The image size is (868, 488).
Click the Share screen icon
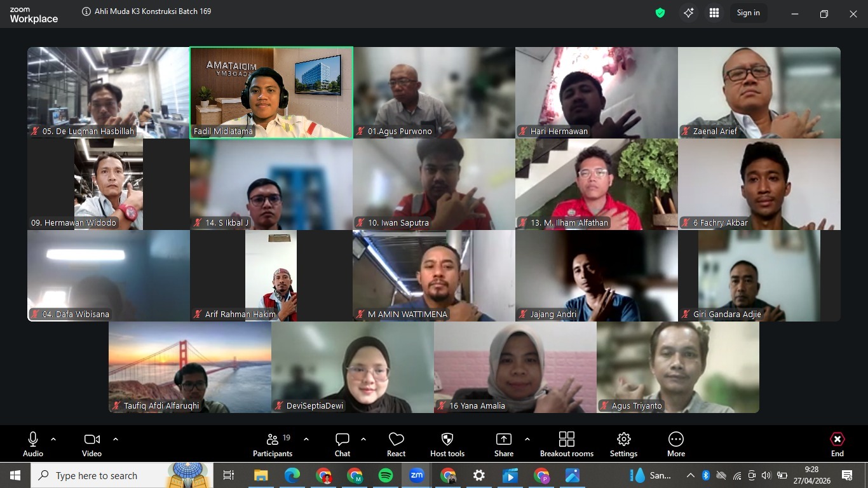(x=503, y=444)
